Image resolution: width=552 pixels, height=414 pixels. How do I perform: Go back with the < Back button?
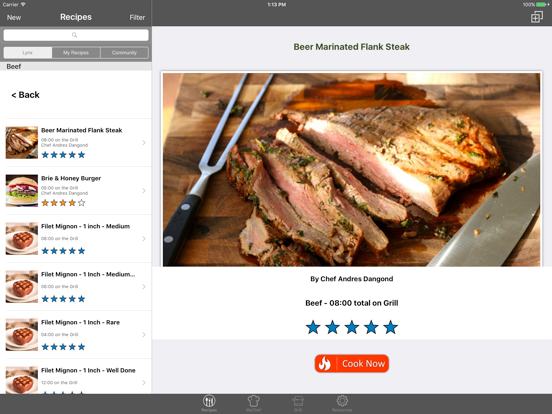pos(25,95)
